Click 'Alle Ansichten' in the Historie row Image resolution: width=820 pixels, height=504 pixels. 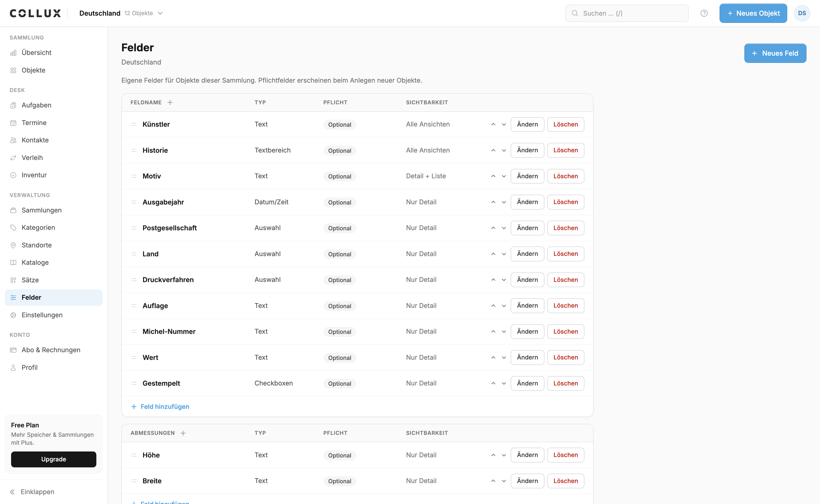pyautogui.click(x=428, y=150)
